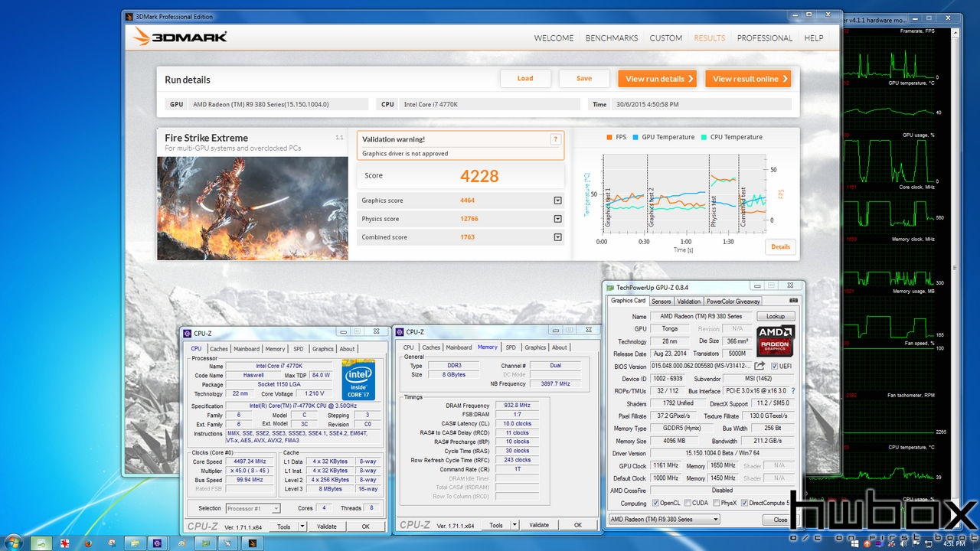The height and width of the screenshot is (551, 980).
Task: Toggle DirectCompute checkbox in GPU-Z
Action: click(744, 503)
